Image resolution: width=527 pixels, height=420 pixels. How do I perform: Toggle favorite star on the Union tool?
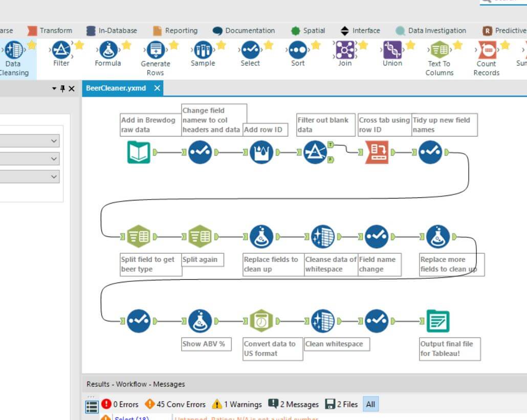click(410, 45)
